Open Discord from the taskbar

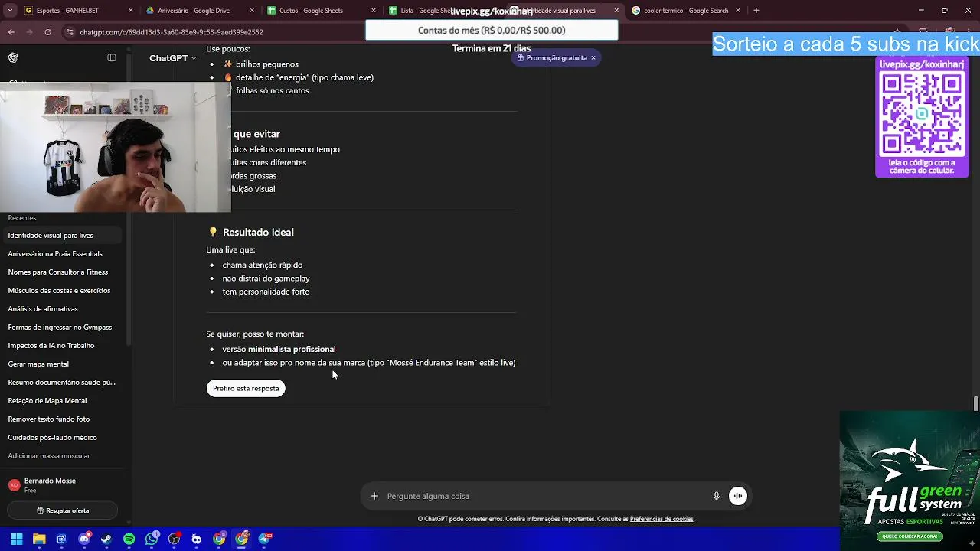84,539
